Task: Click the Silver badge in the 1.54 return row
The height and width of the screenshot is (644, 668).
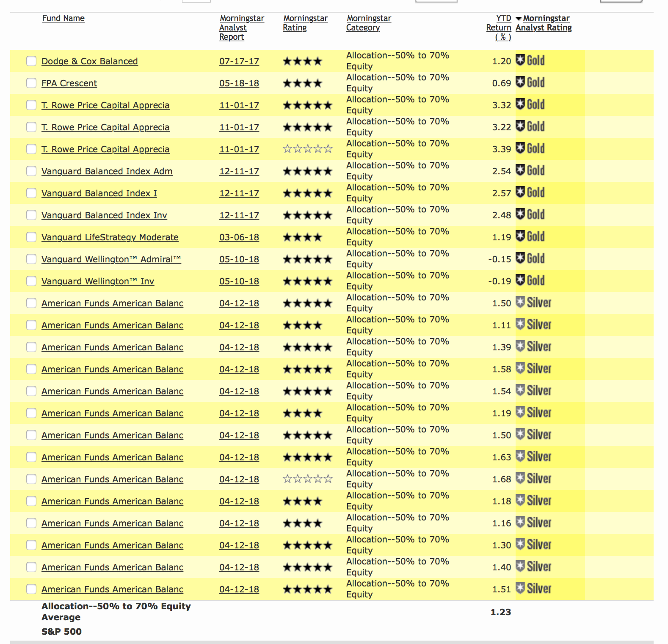Action: pyautogui.click(x=533, y=391)
